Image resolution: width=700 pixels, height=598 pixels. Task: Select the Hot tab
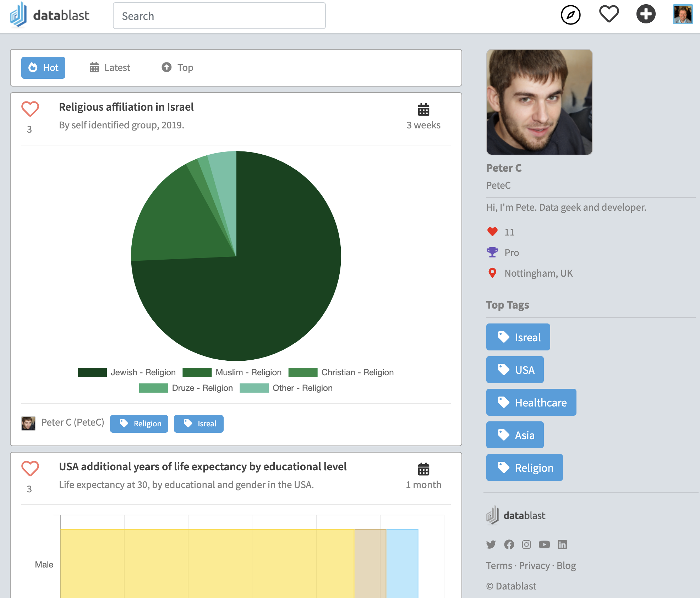(x=43, y=68)
